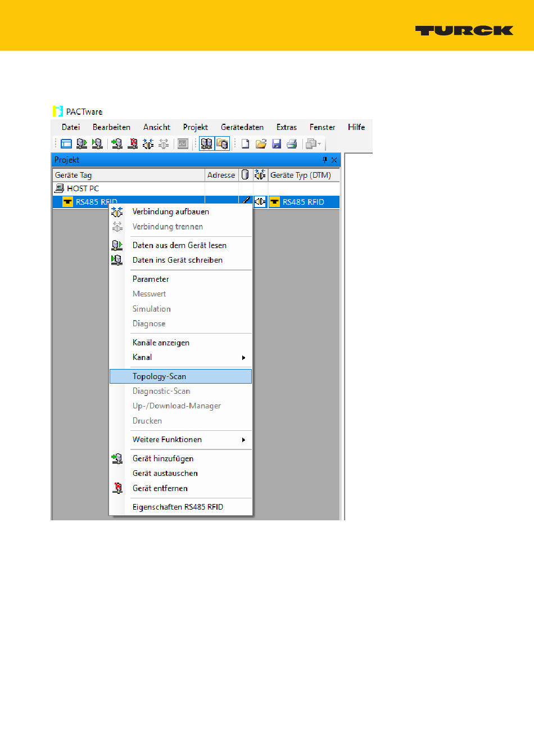This screenshot has height=756, width=534.
Task: Click the PACTware title icon
Action: 58,111
